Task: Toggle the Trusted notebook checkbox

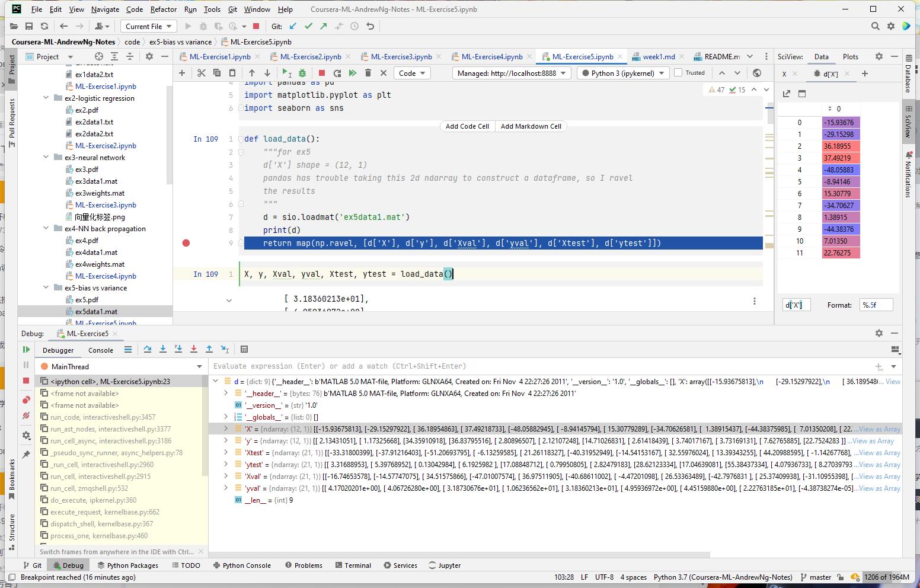Action: click(679, 73)
